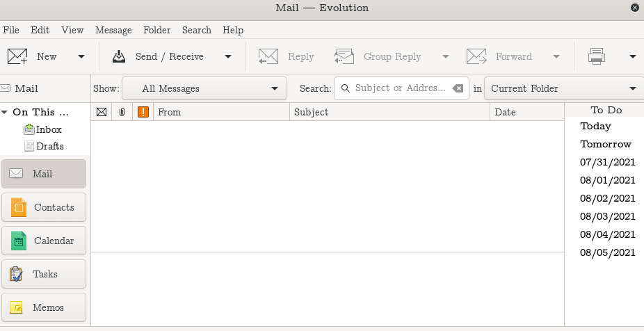The width and height of the screenshot is (644, 331).
Task: Click the search text field
Action: click(400, 88)
